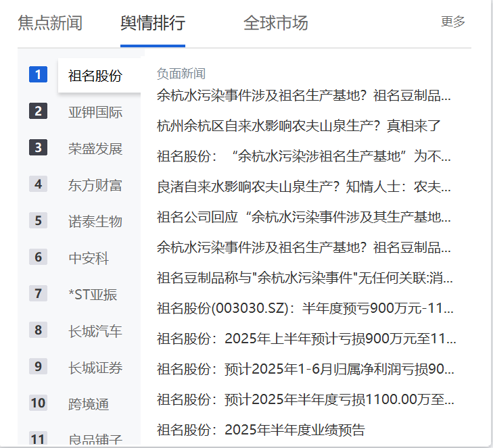Select 祖名股份 in the ranking list
The width and height of the screenshot is (493, 448).
pyautogui.click(x=95, y=76)
